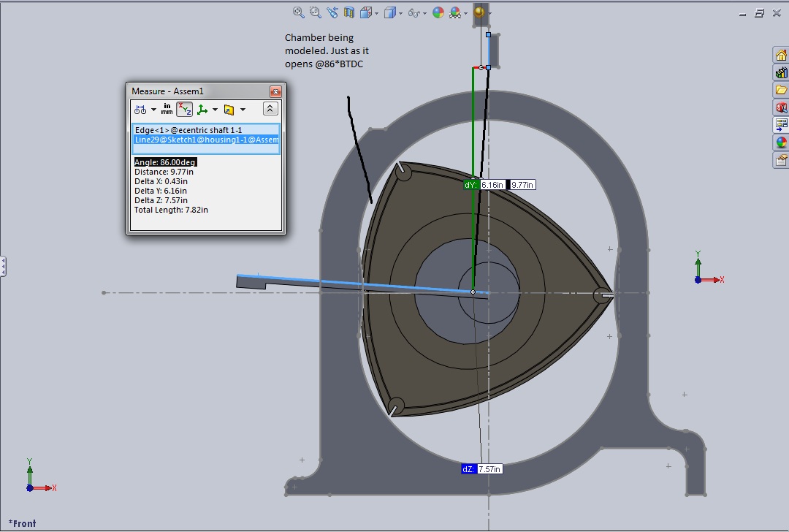The image size is (789, 532).
Task: Open the Design Library tab
Action: click(781, 72)
